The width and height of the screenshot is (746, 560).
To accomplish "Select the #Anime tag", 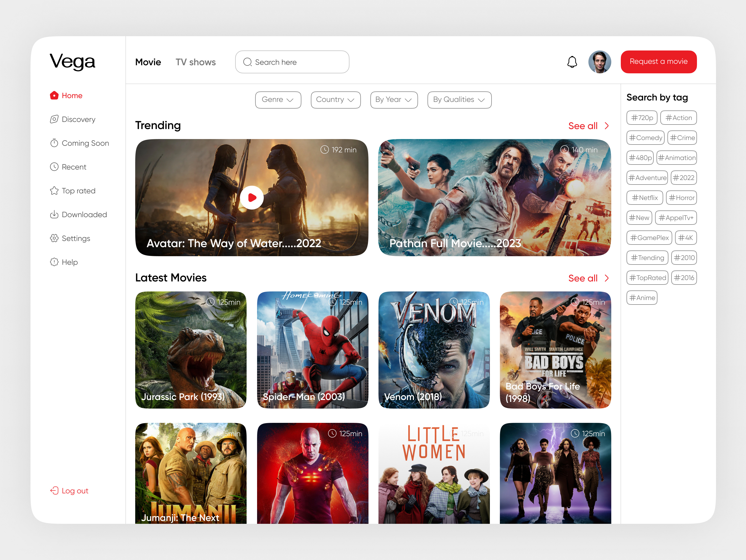I will pos(642,298).
